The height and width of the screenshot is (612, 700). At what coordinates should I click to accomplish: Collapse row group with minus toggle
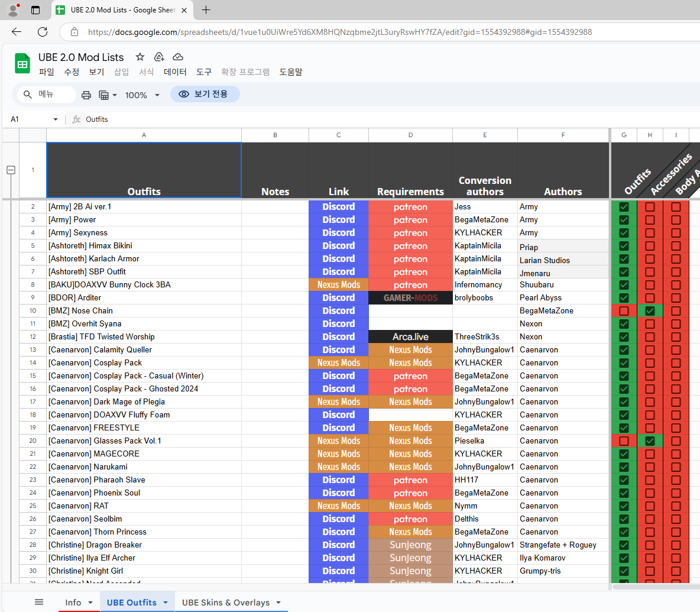(x=11, y=170)
